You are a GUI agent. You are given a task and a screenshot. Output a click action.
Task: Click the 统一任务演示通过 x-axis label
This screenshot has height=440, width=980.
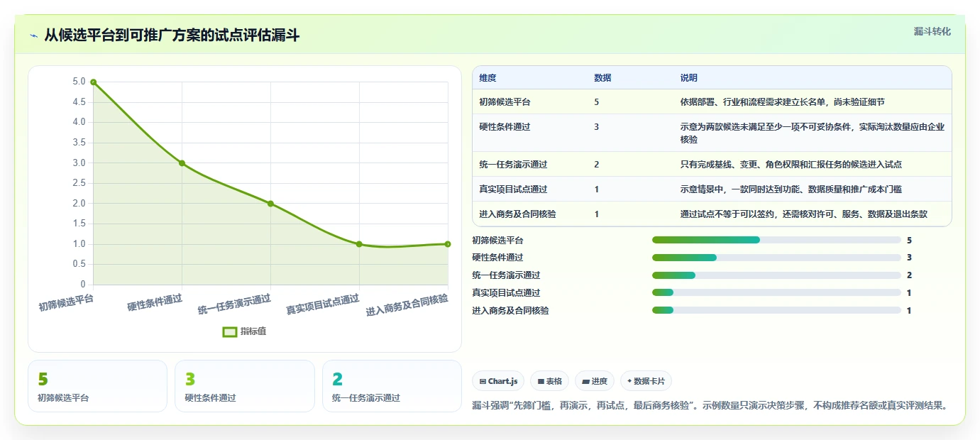235,304
